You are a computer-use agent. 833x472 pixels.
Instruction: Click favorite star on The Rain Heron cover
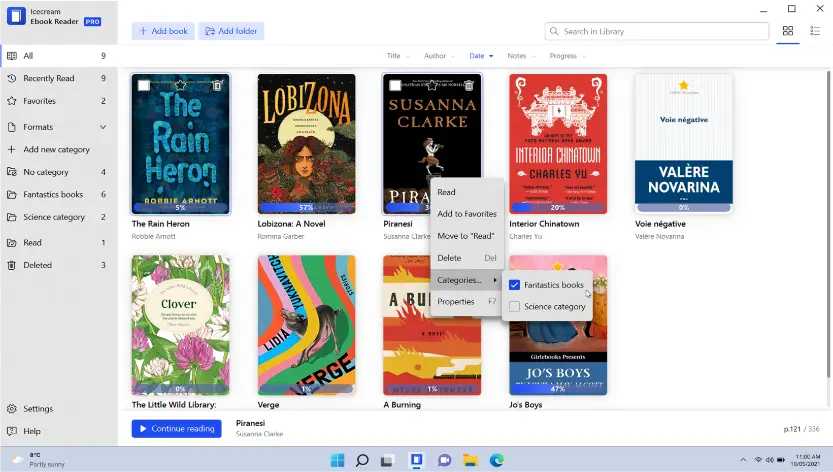[x=181, y=85]
